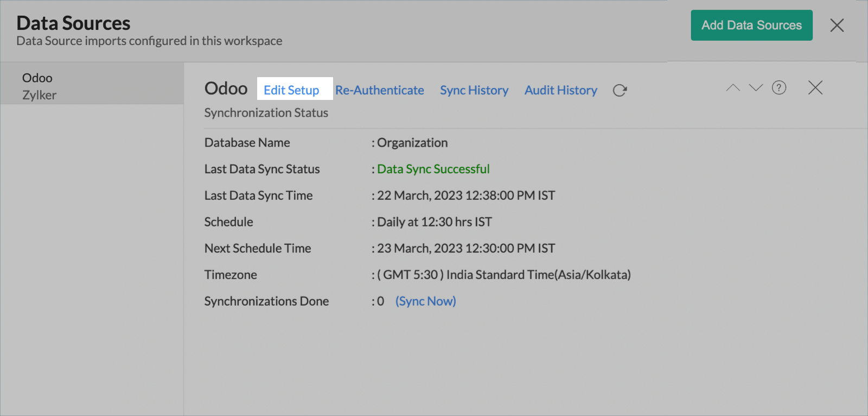868x416 pixels.
Task: Click the Daily at 12:30 hrs schedule value
Action: (x=434, y=222)
